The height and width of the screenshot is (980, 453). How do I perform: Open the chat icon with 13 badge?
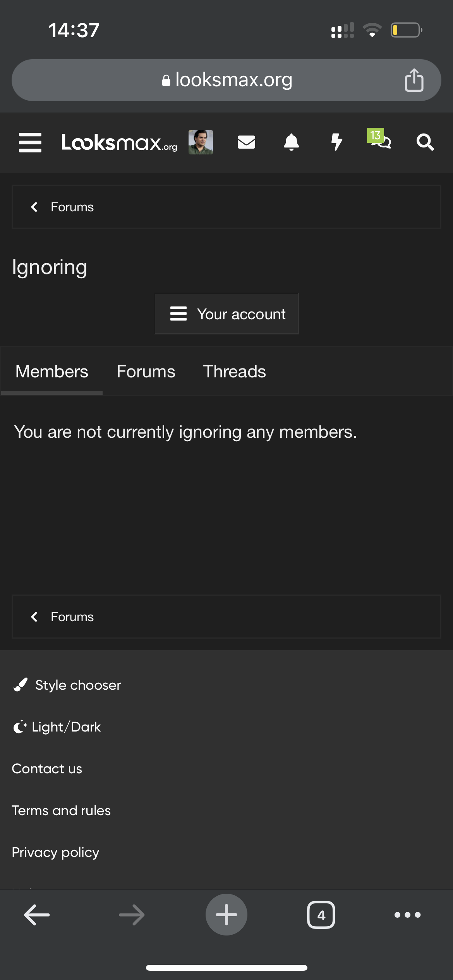point(379,139)
